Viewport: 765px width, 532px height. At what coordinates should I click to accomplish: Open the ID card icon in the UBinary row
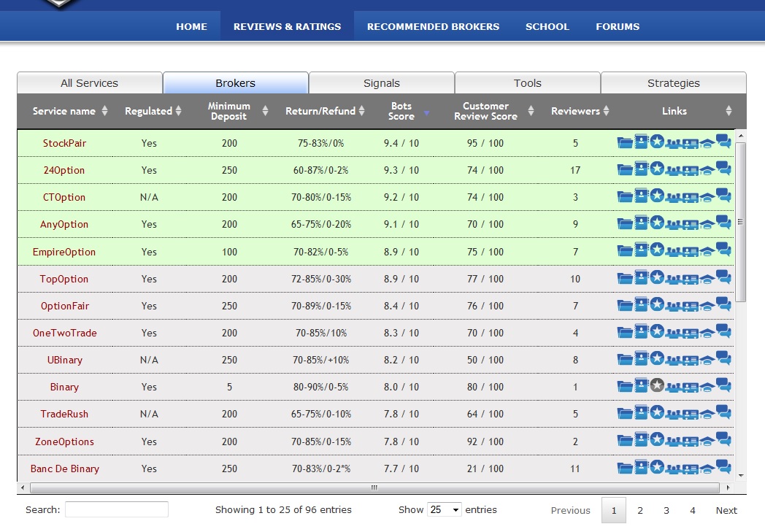point(691,360)
